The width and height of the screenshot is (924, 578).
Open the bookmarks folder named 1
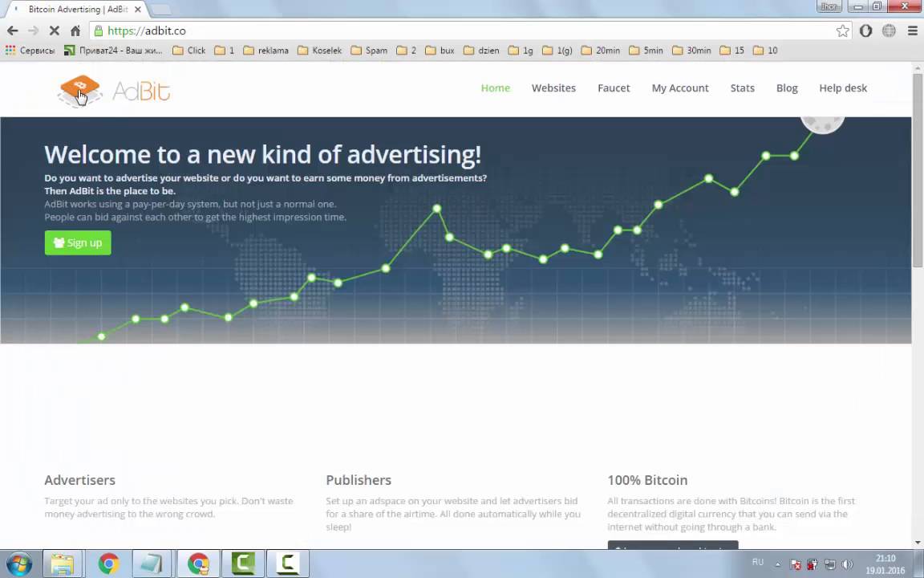(225, 51)
